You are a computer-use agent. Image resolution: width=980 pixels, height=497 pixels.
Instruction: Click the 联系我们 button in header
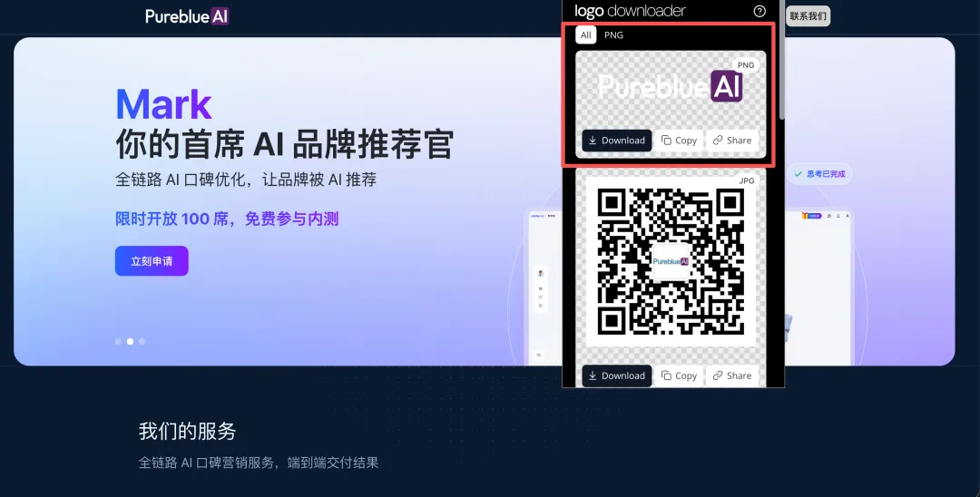pos(808,16)
